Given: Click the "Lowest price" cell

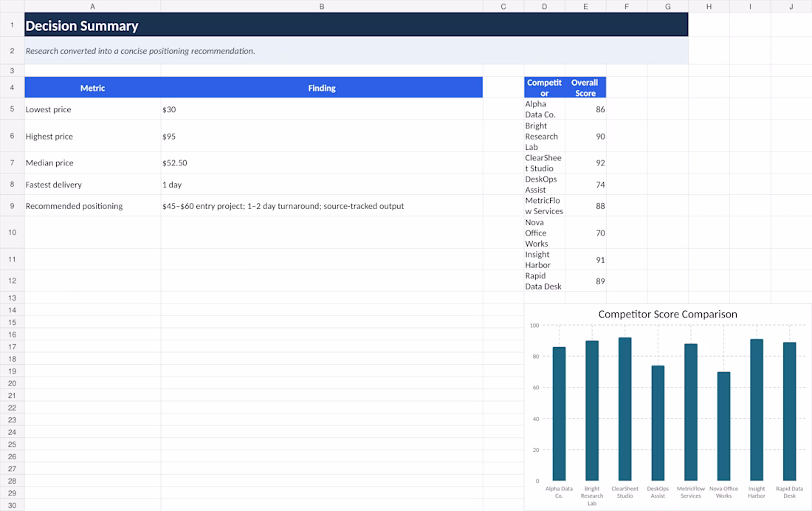Looking at the screenshot, I should pos(93,109).
